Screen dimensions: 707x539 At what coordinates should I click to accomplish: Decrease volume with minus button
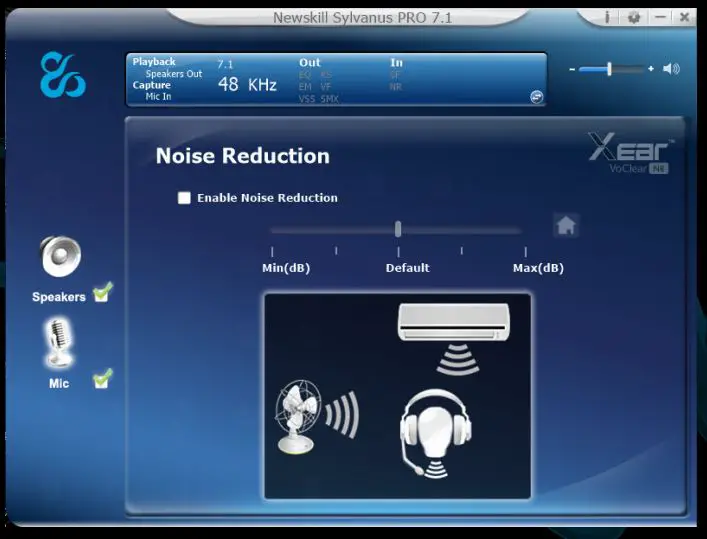click(x=572, y=69)
